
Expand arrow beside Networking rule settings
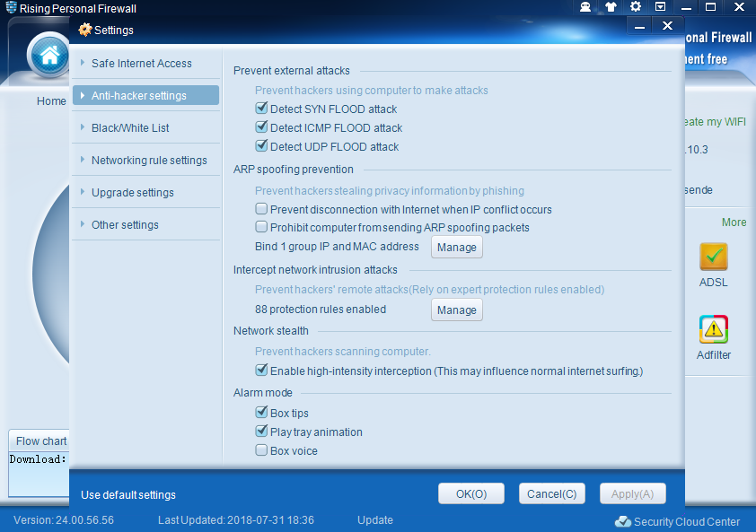click(x=83, y=160)
